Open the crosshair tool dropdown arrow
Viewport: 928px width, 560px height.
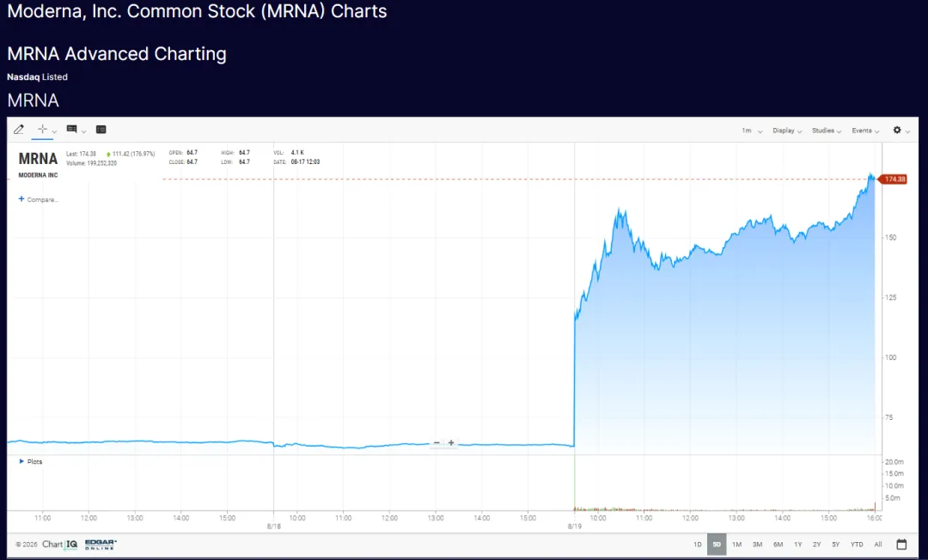point(54,131)
